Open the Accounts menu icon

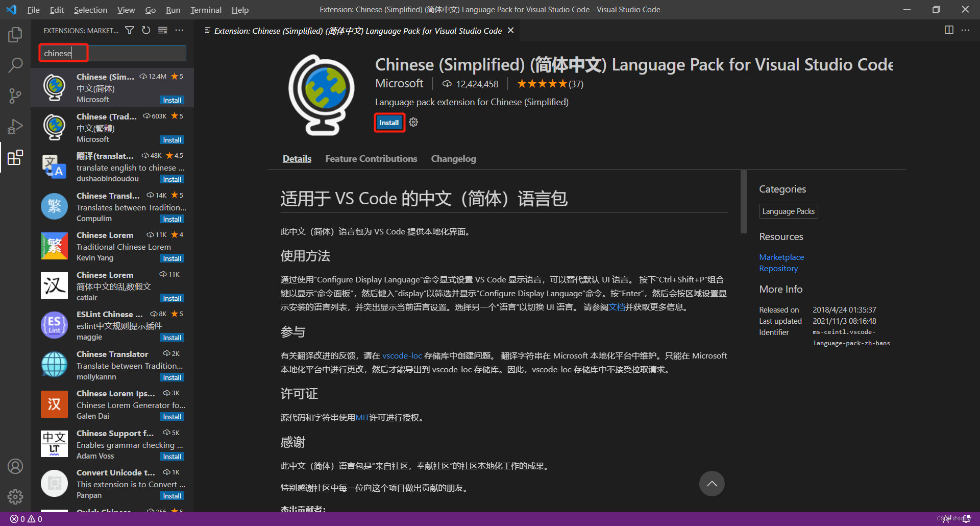(15, 466)
